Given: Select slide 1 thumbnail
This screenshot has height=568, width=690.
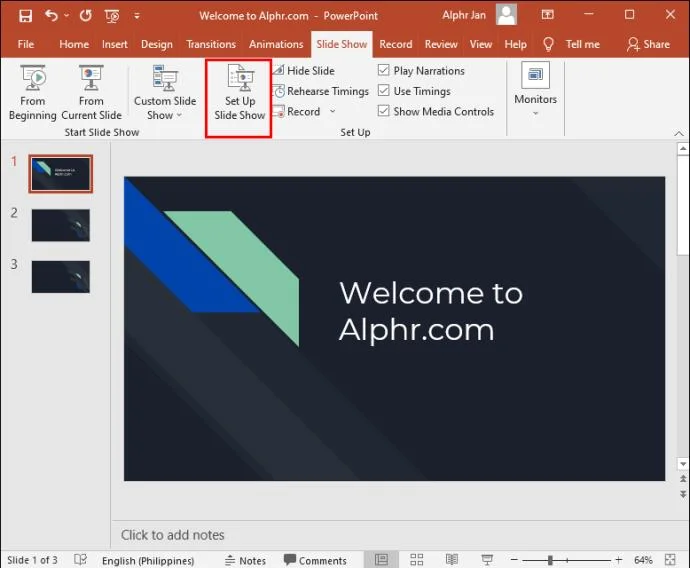Looking at the screenshot, I should tap(61, 174).
